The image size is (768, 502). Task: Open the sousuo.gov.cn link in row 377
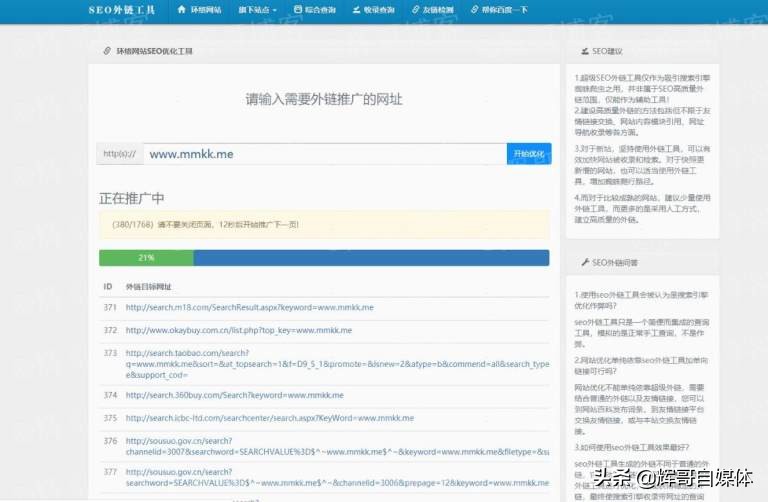coord(337,478)
